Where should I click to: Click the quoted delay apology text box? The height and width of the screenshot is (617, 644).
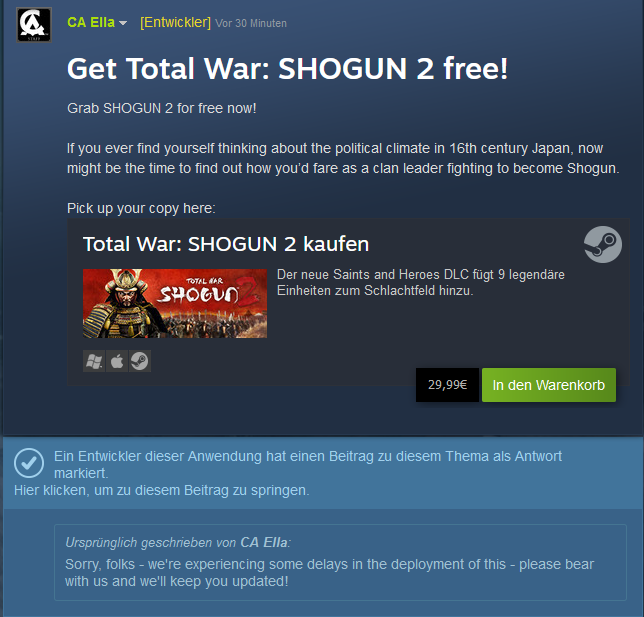[340, 562]
